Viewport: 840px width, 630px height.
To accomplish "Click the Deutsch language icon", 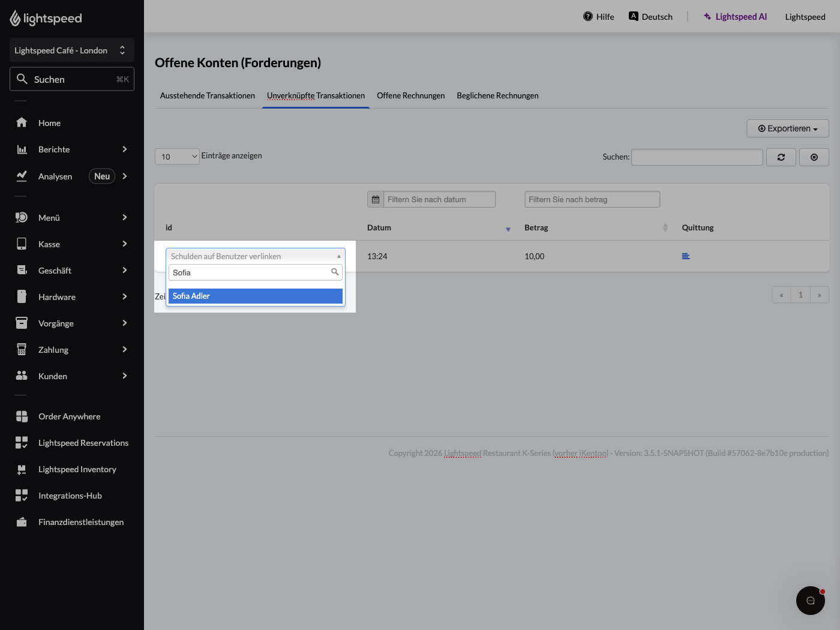I will (x=634, y=16).
